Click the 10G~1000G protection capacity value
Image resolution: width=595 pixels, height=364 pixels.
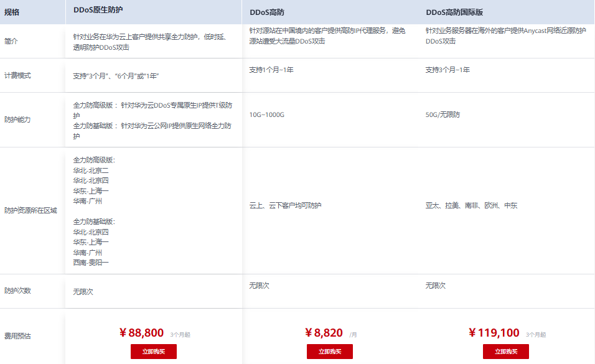click(x=267, y=114)
